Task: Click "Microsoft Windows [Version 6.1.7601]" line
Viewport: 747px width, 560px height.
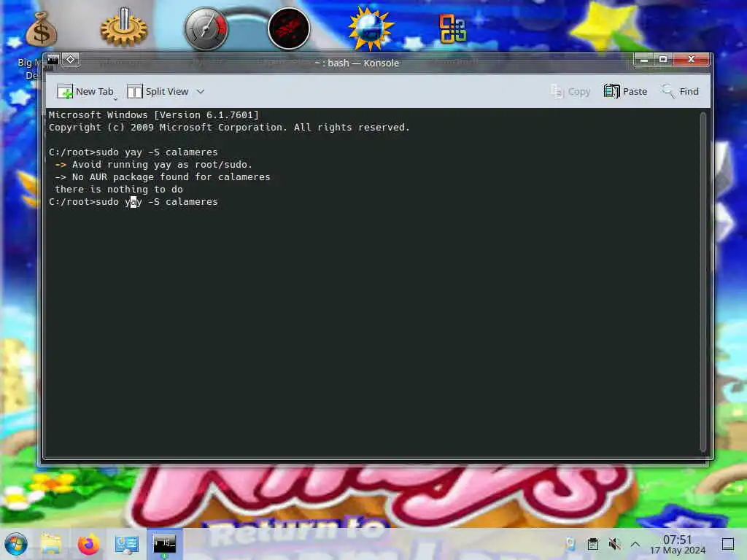Action: tap(153, 114)
